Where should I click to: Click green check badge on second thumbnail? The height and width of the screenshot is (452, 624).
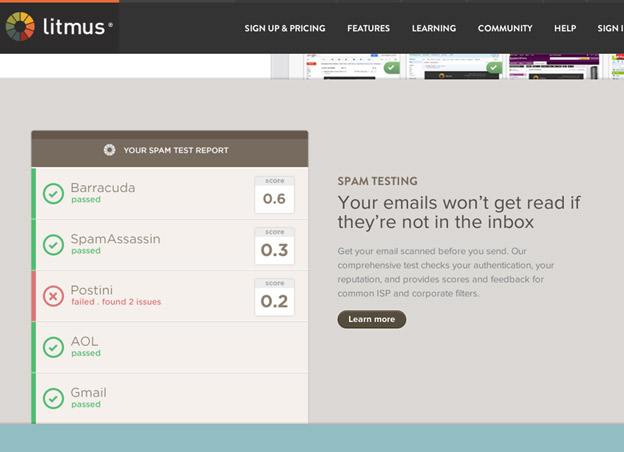point(494,68)
